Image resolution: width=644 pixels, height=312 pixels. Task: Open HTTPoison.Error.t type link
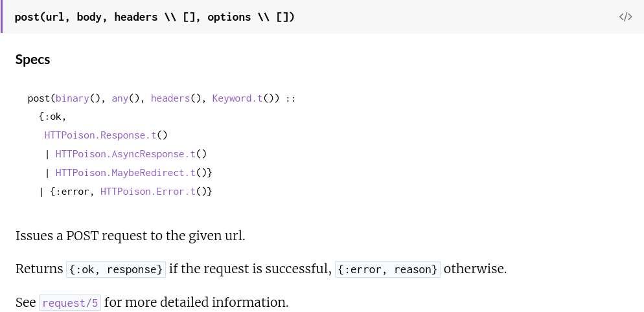click(148, 192)
